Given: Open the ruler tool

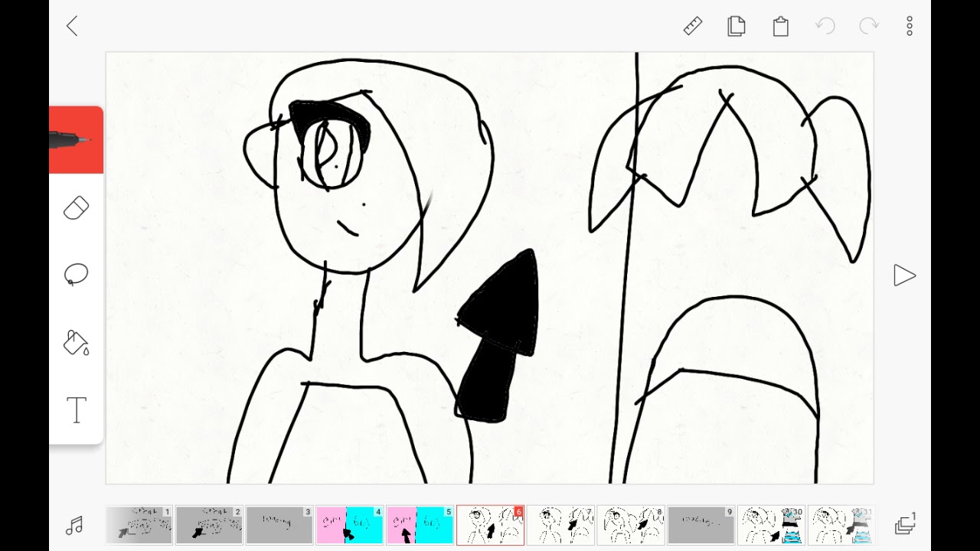Looking at the screenshot, I should (x=693, y=26).
